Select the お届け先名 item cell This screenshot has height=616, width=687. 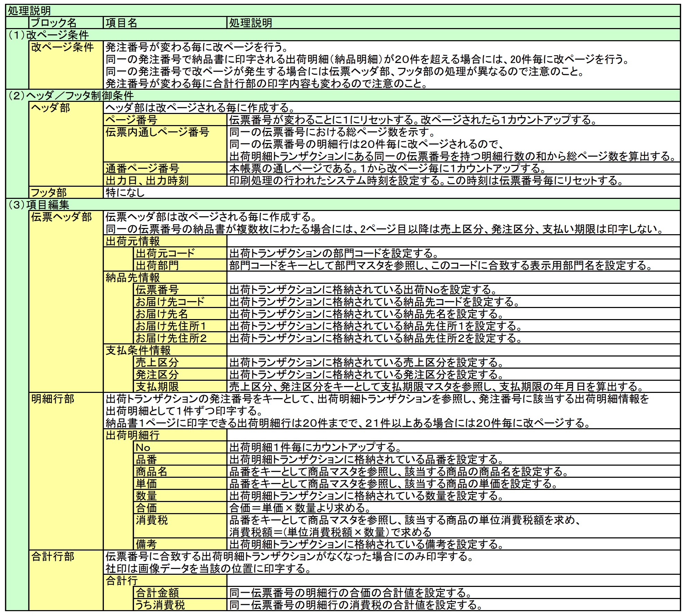pos(180,314)
